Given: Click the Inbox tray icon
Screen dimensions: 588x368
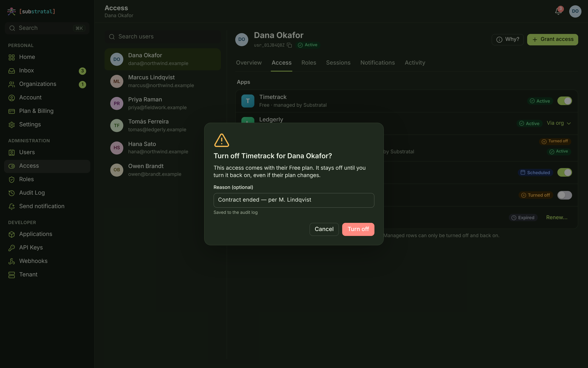Looking at the screenshot, I should 12,71.
